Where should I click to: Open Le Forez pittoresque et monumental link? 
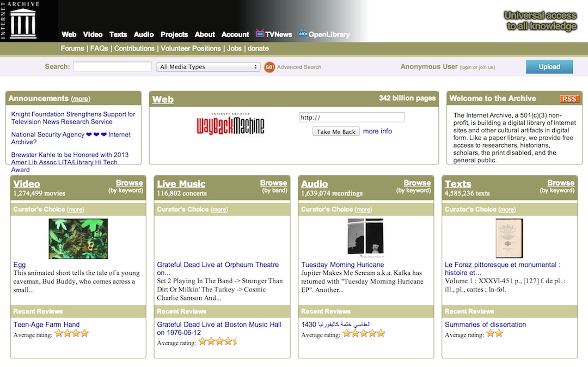pyautogui.click(x=503, y=268)
